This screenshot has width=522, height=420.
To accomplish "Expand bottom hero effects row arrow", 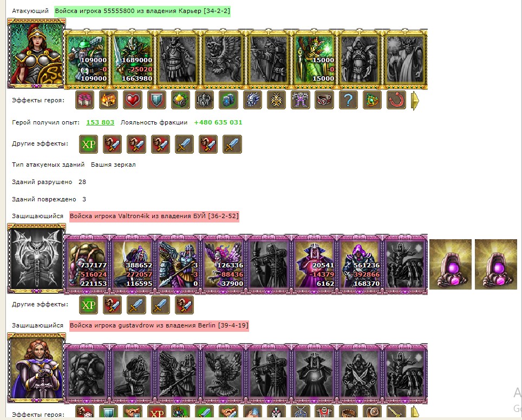I will pos(415,412).
